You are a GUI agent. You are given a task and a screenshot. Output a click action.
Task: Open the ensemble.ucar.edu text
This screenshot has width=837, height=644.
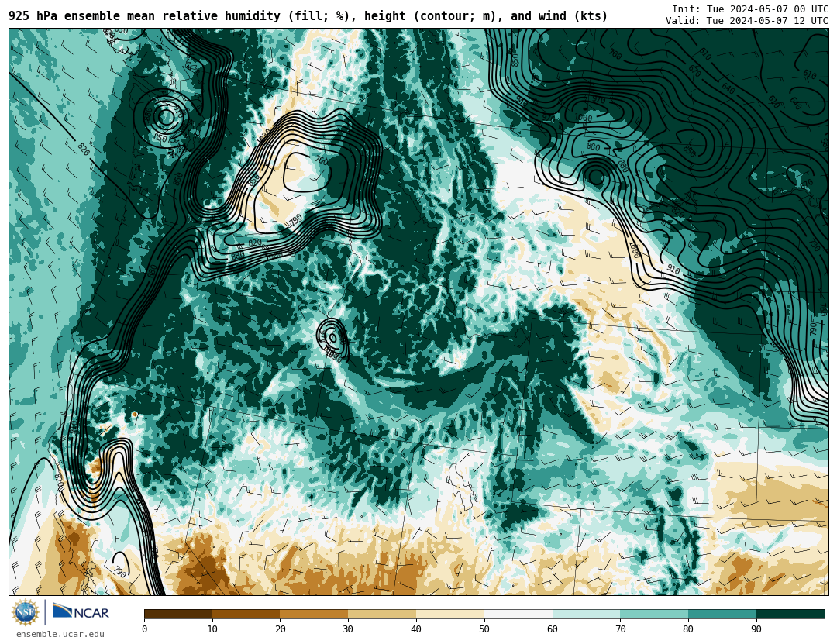[x=60, y=635]
